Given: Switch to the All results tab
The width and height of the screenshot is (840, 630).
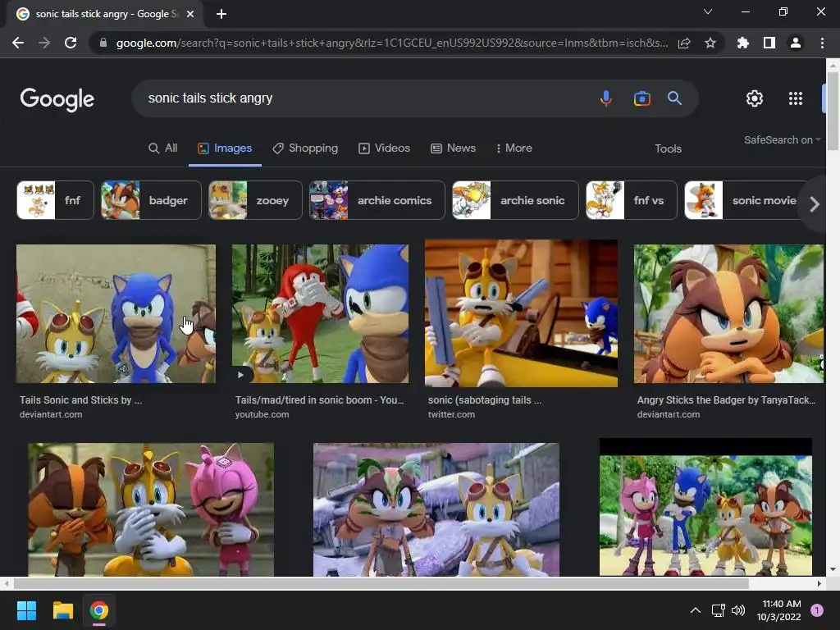Looking at the screenshot, I should coord(163,148).
